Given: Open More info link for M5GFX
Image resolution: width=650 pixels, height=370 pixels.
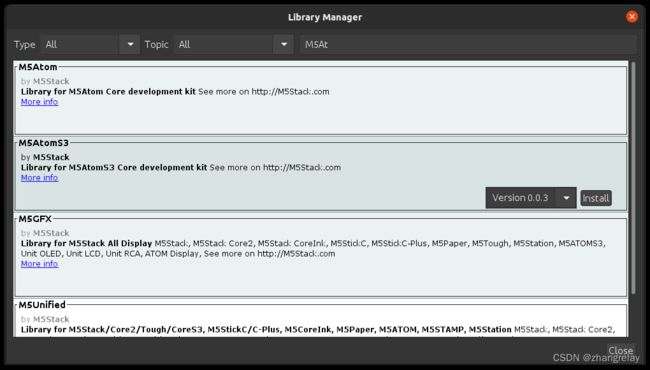Looking at the screenshot, I should (39, 264).
